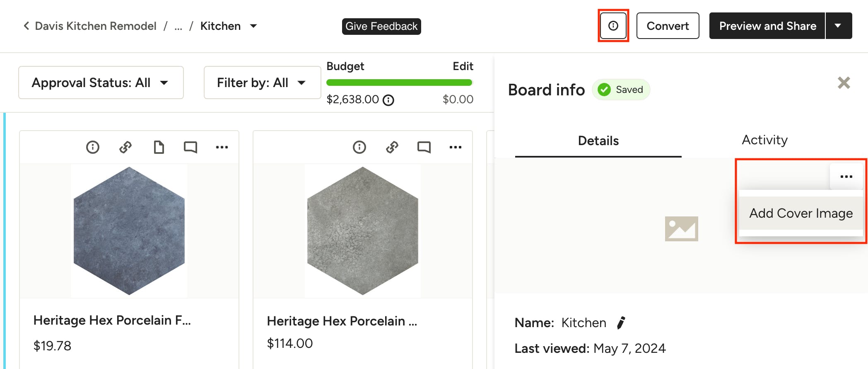Edit board name with pencil icon
The height and width of the screenshot is (369, 868).
(621, 323)
